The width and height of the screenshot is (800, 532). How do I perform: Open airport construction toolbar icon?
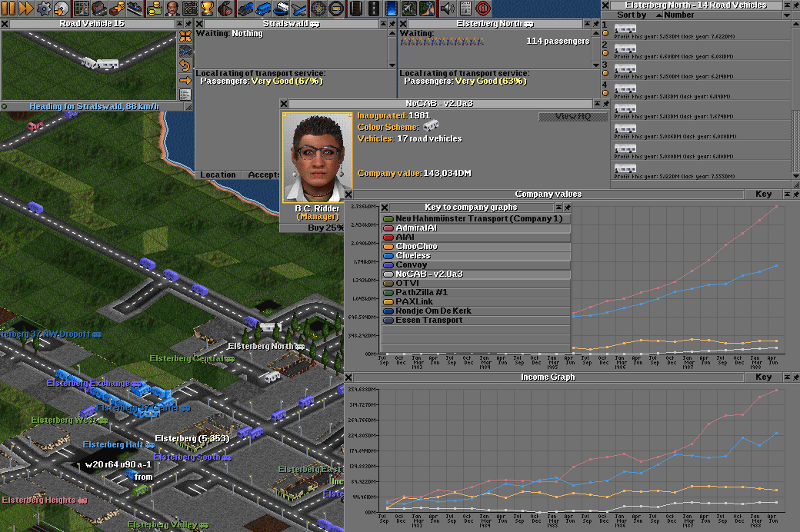[408, 8]
